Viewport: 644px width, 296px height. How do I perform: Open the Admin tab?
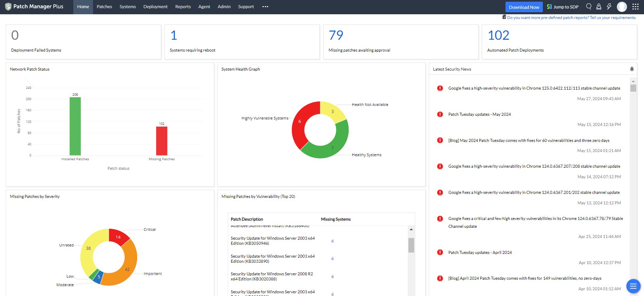[x=224, y=7]
